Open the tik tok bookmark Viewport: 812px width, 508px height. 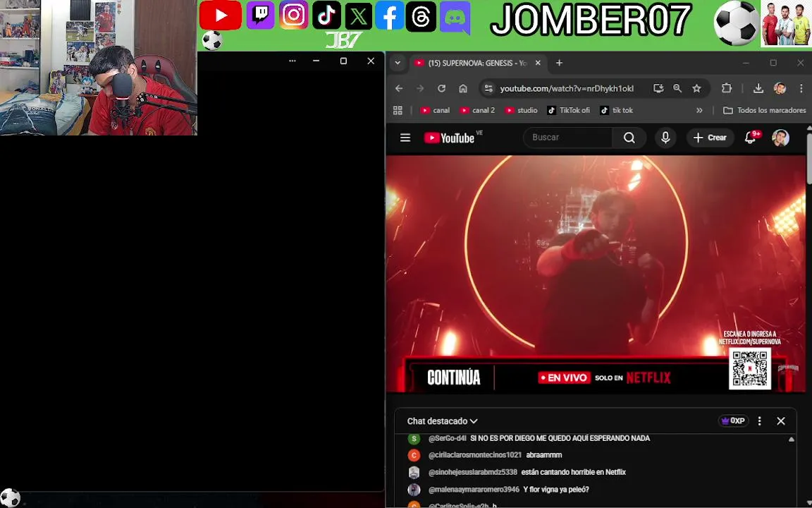tap(616, 110)
